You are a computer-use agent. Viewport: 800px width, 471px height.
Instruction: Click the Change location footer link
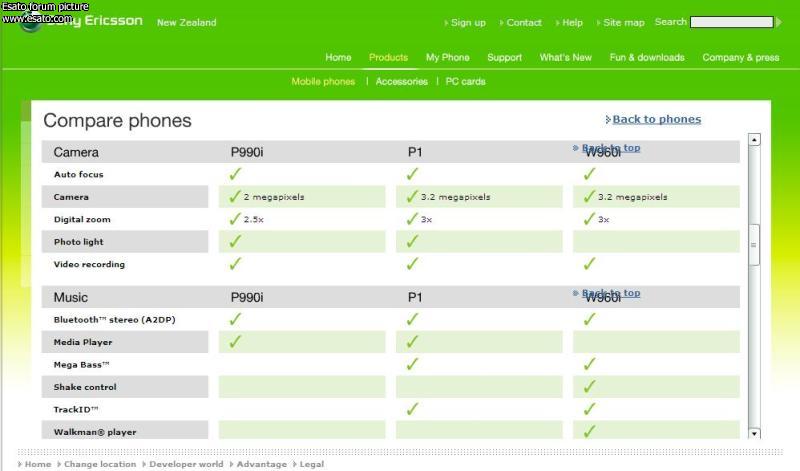pos(100,464)
